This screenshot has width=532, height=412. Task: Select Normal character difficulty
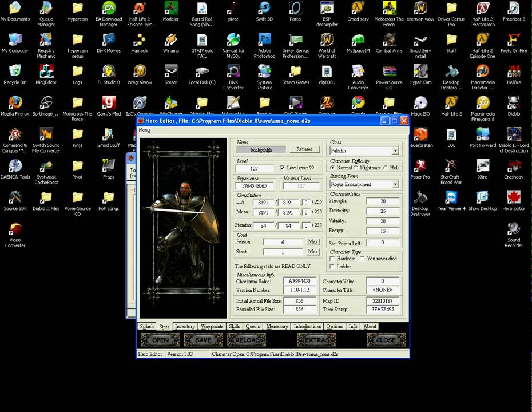click(x=332, y=168)
